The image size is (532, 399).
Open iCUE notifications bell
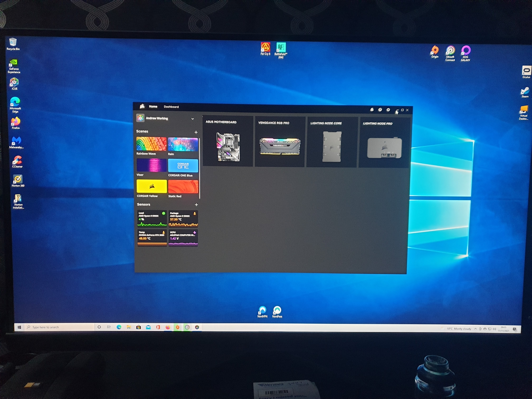(372, 110)
